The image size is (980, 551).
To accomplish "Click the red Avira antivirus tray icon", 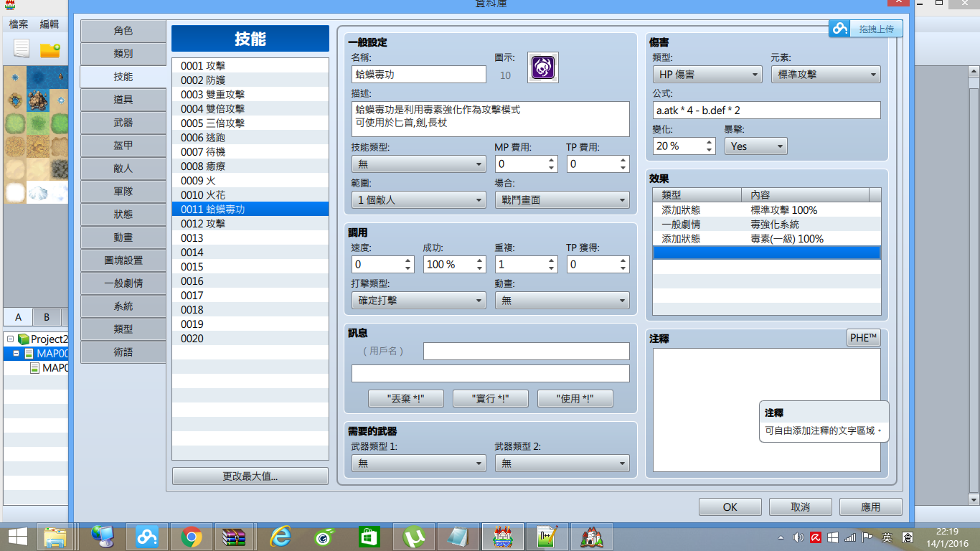I will click(816, 537).
